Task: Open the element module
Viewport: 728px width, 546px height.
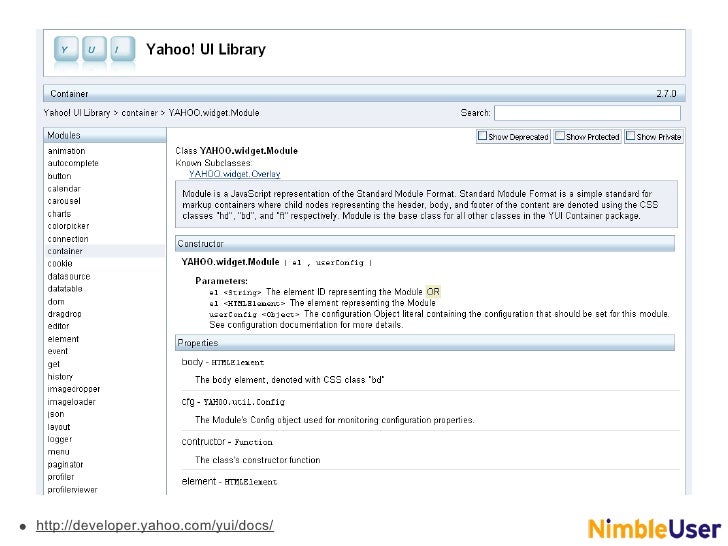Action: 63,339
